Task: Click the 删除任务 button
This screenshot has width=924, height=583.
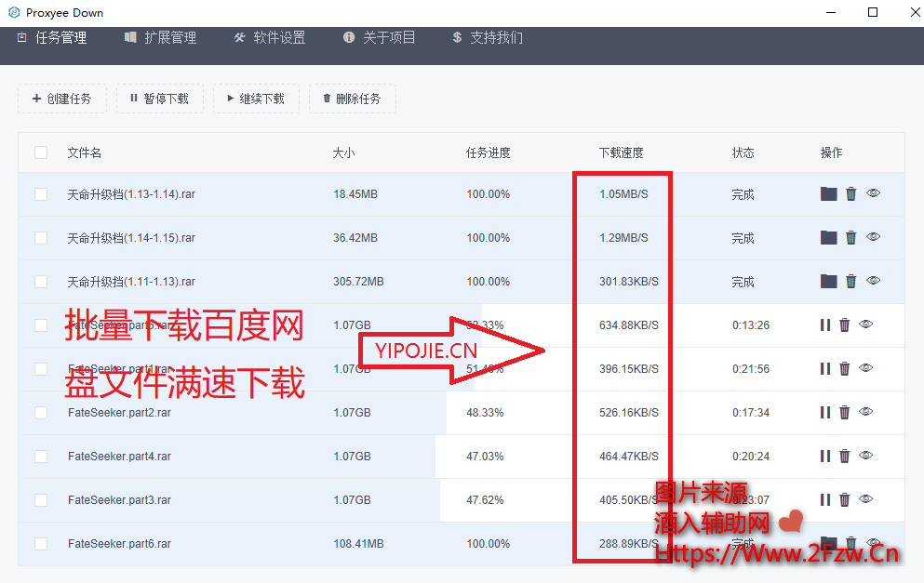Action: (x=352, y=99)
